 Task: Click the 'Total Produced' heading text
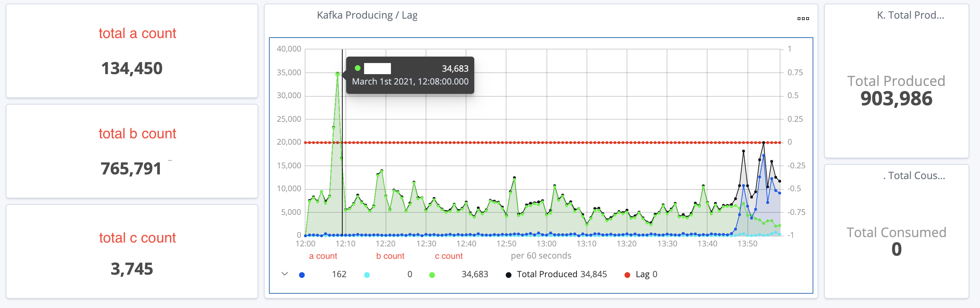click(x=896, y=81)
